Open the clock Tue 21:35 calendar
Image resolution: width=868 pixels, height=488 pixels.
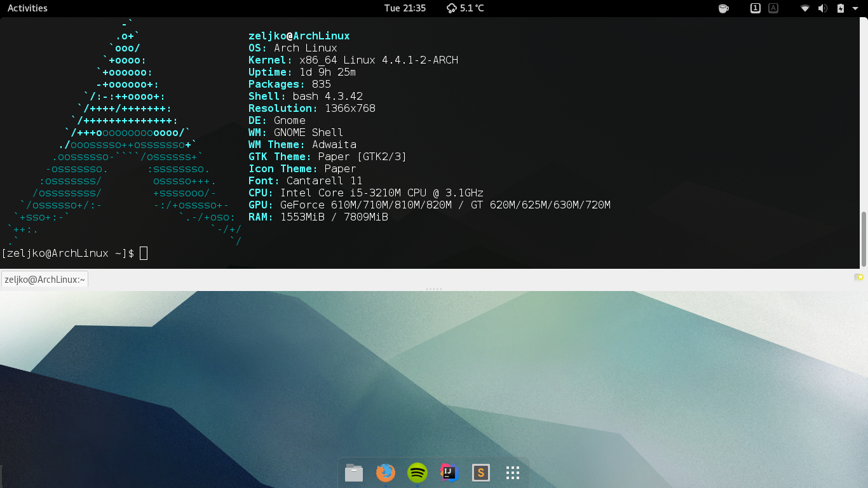405,8
